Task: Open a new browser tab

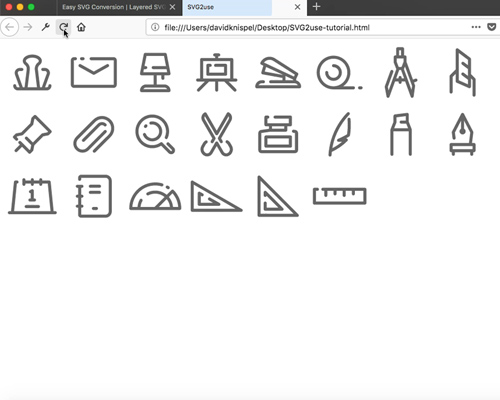Action: tap(316, 7)
